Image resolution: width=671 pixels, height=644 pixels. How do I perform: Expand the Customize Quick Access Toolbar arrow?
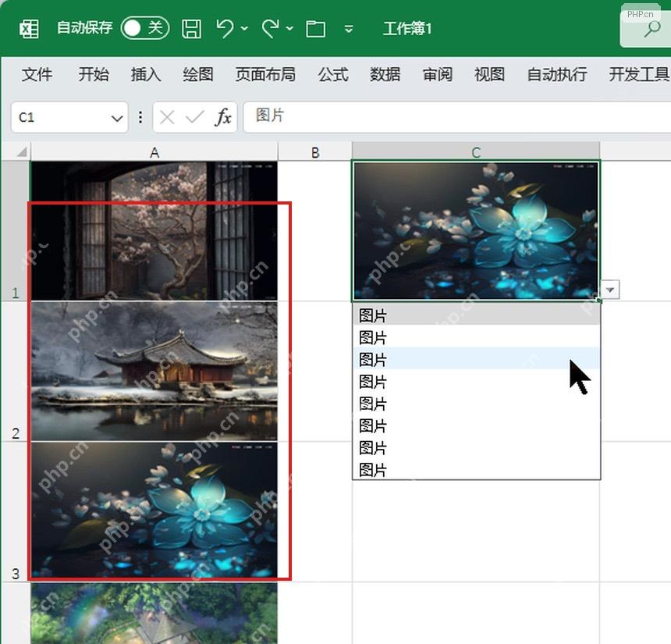tap(349, 29)
